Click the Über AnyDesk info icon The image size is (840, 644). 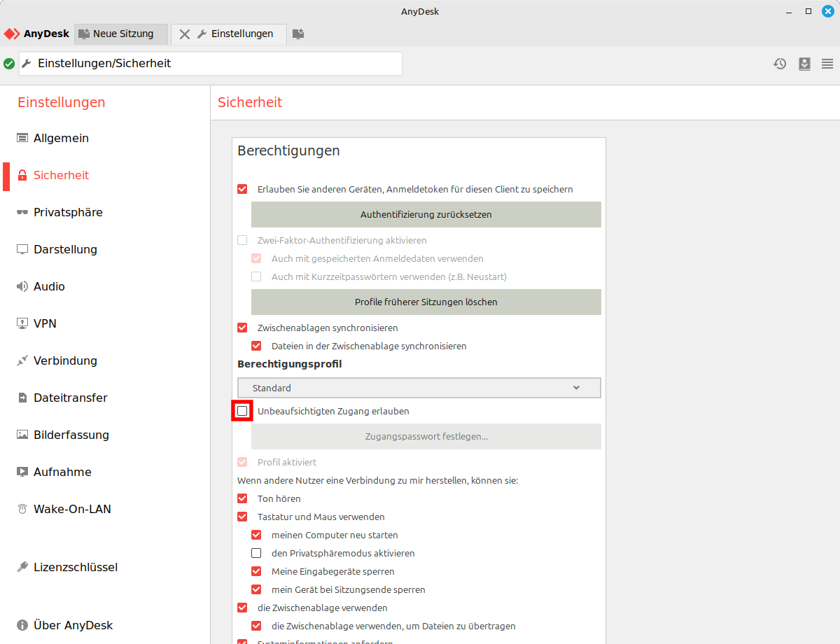[22, 625]
